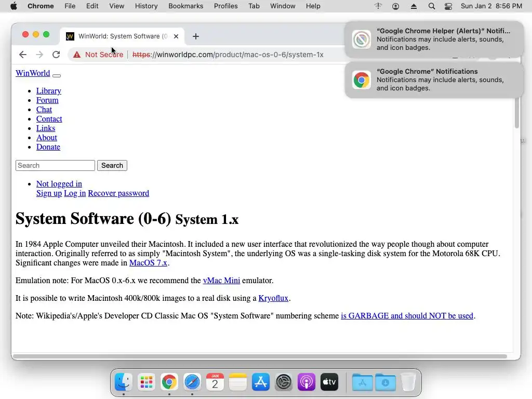Open the Forum link
Image resolution: width=532 pixels, height=399 pixels.
47,100
